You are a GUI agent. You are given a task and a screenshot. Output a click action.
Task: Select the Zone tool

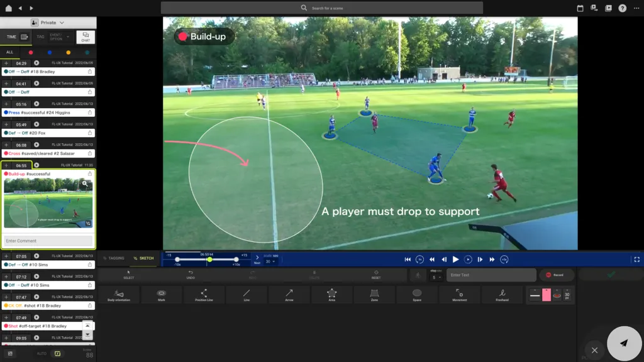tap(375, 295)
